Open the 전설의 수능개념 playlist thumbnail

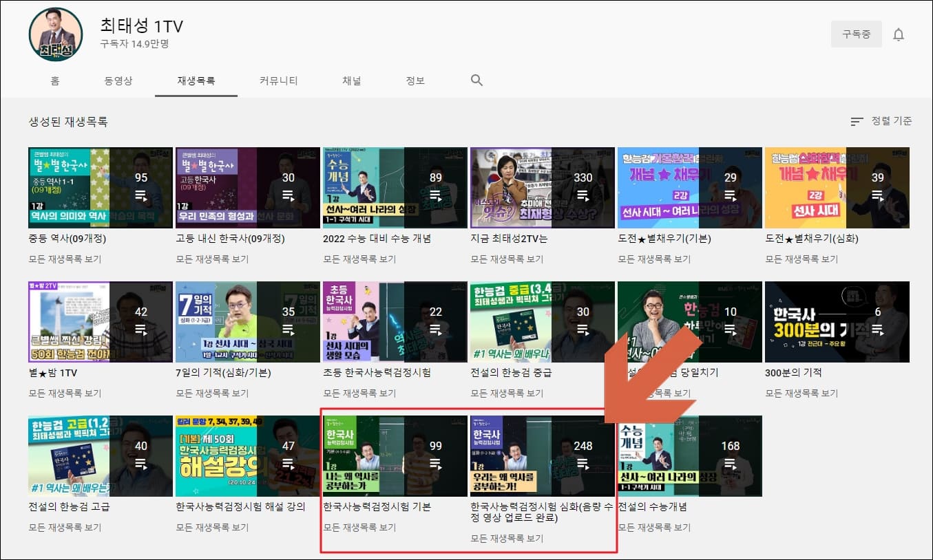pyautogui.click(x=690, y=455)
